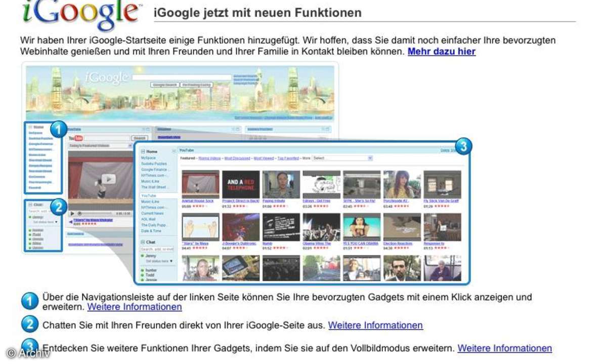Click Weitere Informationen link about Navigationsleiste
This screenshot has width=607, height=364.
pyautogui.click(x=135, y=307)
